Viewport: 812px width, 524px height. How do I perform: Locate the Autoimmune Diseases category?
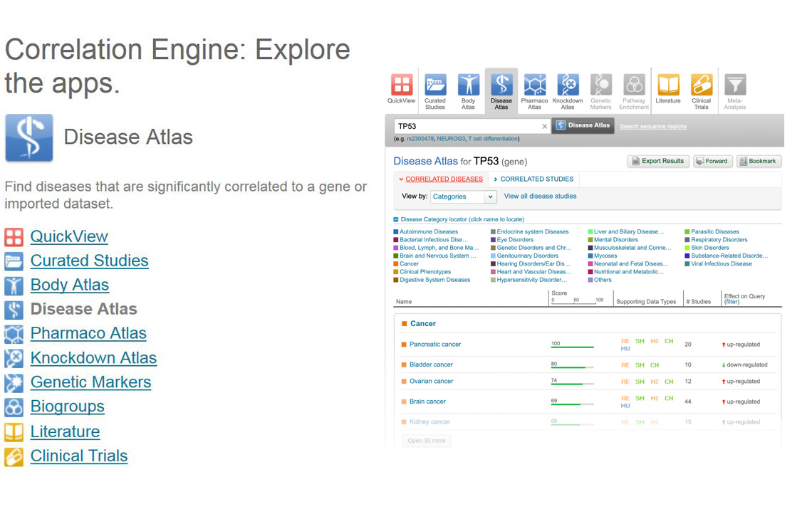coord(428,232)
